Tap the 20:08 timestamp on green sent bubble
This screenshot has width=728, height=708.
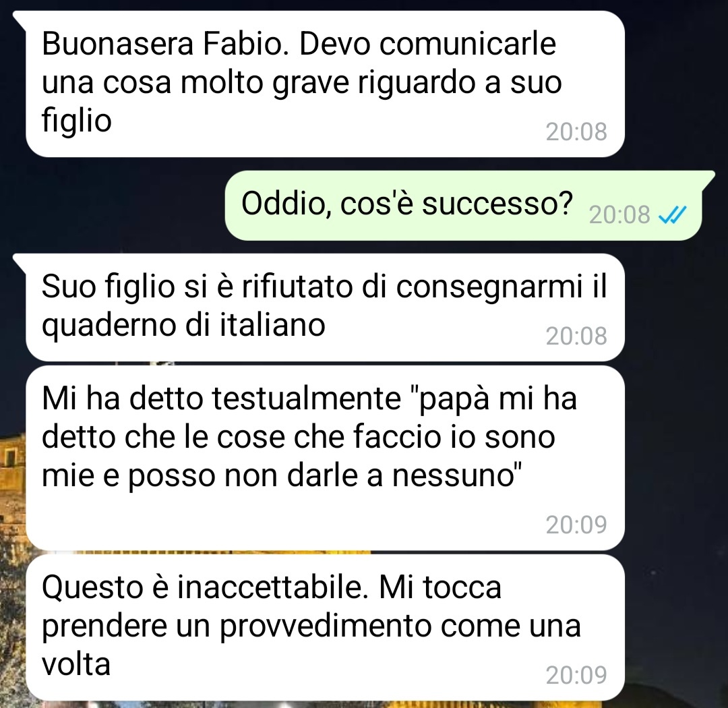point(619,215)
